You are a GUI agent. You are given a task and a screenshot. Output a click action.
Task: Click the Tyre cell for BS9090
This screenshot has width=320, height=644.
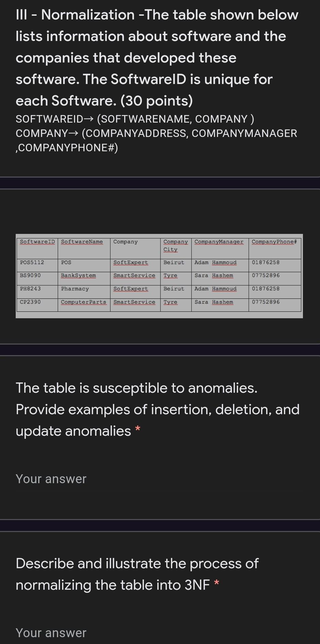point(170,276)
